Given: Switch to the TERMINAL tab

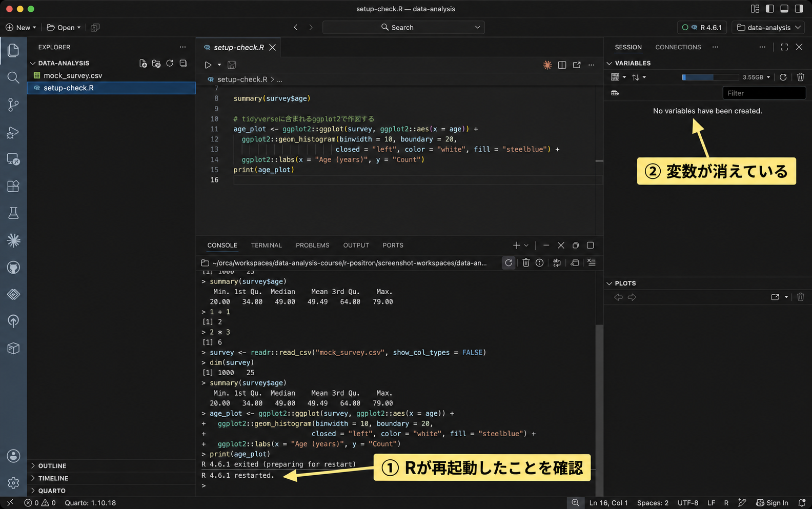Looking at the screenshot, I should (267, 245).
